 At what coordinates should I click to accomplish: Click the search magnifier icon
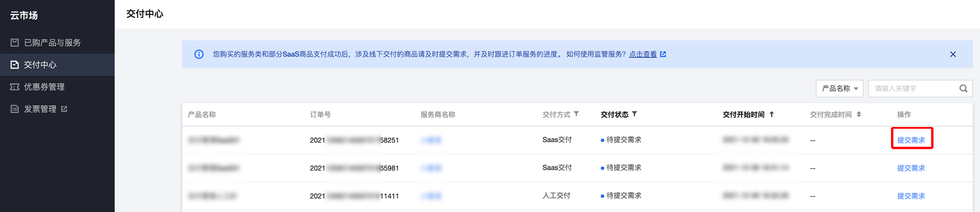click(963, 89)
